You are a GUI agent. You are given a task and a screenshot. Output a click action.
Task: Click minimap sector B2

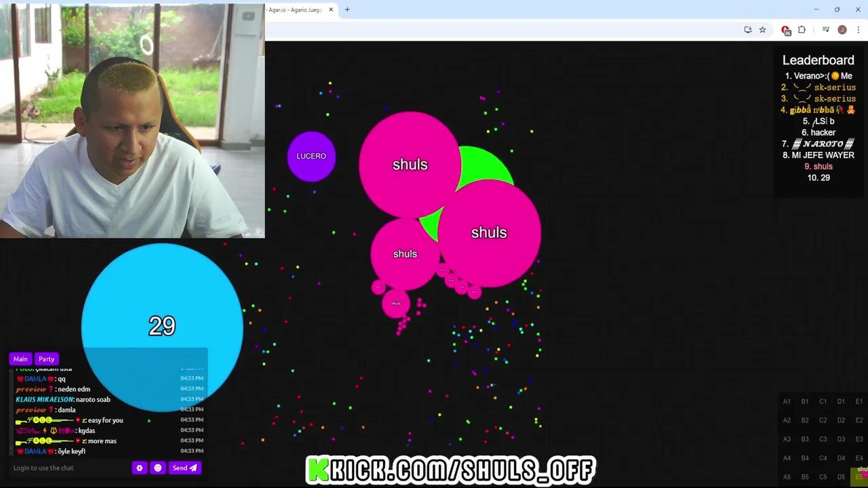pyautogui.click(x=805, y=420)
